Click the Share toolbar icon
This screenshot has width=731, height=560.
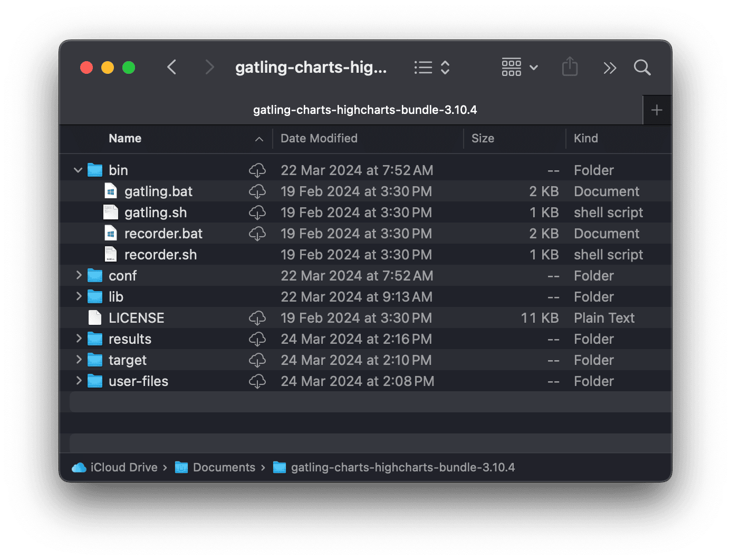coord(570,67)
